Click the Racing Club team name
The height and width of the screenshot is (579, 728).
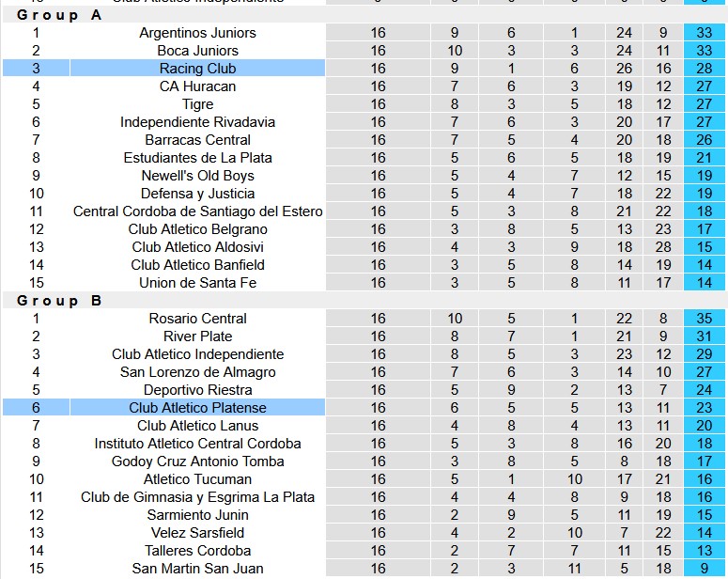click(x=197, y=69)
